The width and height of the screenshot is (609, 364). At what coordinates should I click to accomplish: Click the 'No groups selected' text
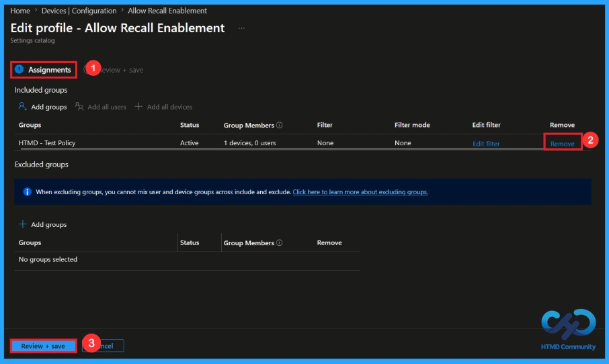pos(48,259)
